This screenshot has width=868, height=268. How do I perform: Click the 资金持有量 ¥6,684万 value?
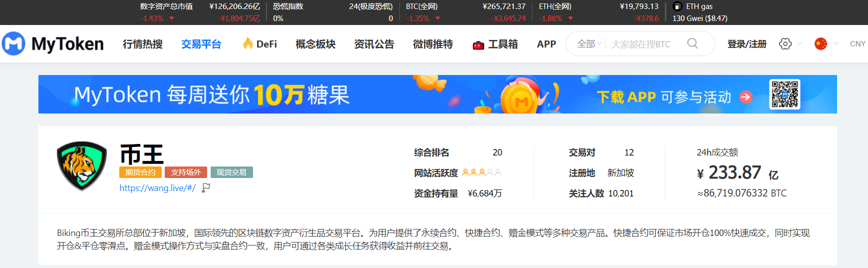[x=485, y=193]
